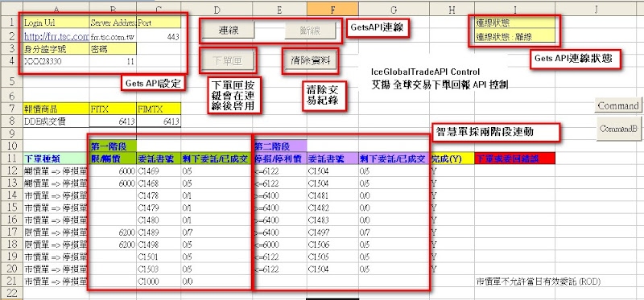
Task: Select the DDE成交價 label cell
Action: tap(56, 121)
